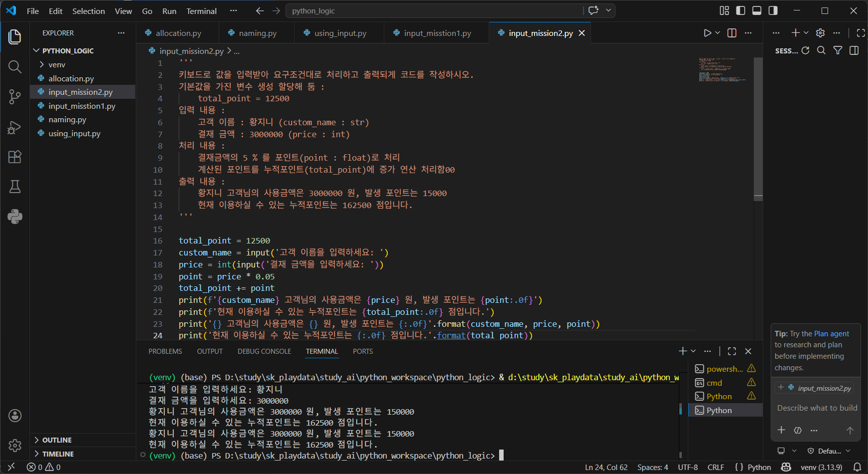Toggle the bottom panel visibility
The height and width of the screenshot is (474, 868).
point(757,10)
